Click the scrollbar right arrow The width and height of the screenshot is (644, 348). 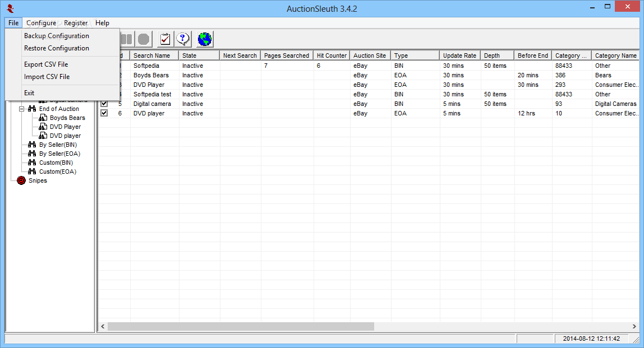pyautogui.click(x=634, y=326)
